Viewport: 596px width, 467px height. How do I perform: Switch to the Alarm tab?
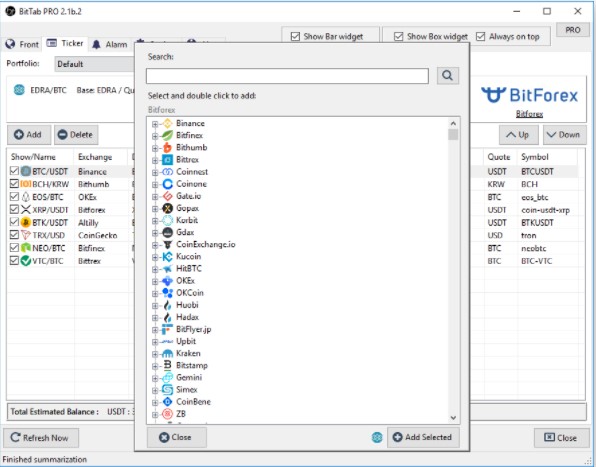[111, 44]
